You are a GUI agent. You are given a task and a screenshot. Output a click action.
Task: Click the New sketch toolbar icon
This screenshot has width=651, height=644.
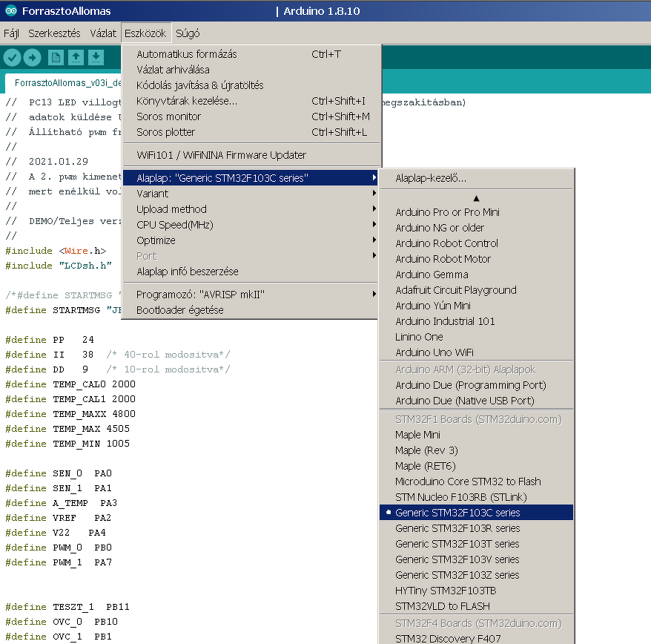pos(56,57)
